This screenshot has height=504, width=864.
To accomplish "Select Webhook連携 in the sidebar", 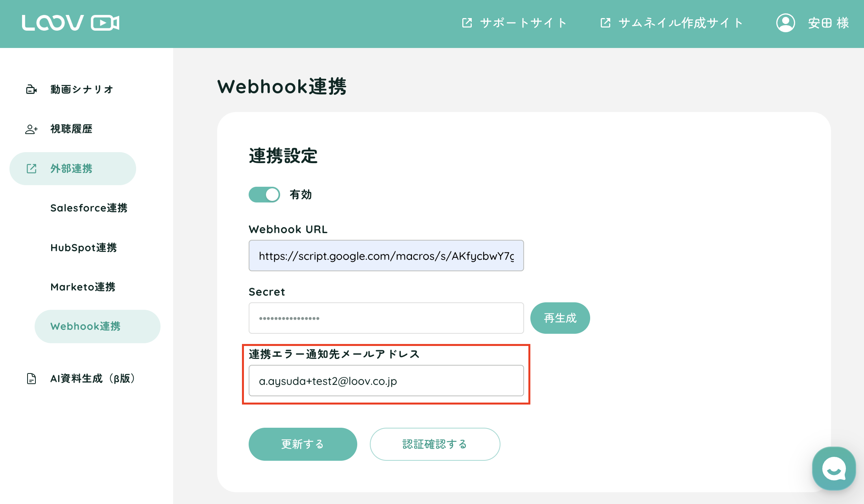I will click(x=86, y=326).
